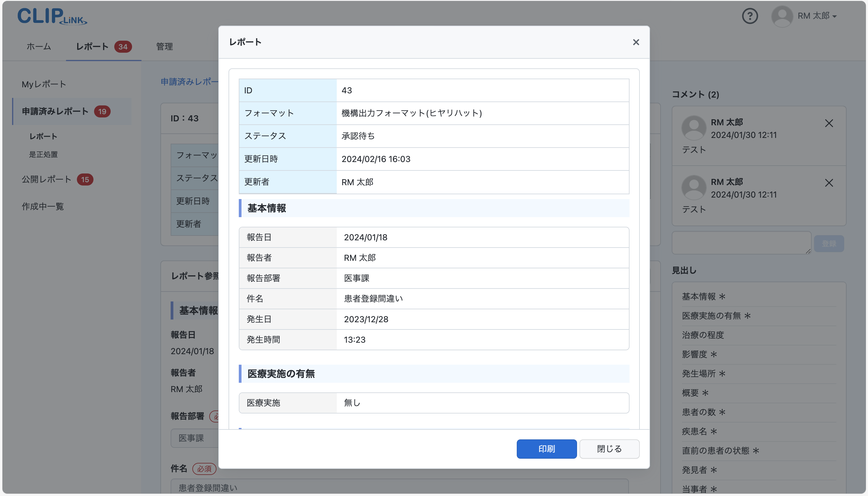The width and height of the screenshot is (868, 496).
Task: Delete the first テスト comment
Action: (x=829, y=123)
